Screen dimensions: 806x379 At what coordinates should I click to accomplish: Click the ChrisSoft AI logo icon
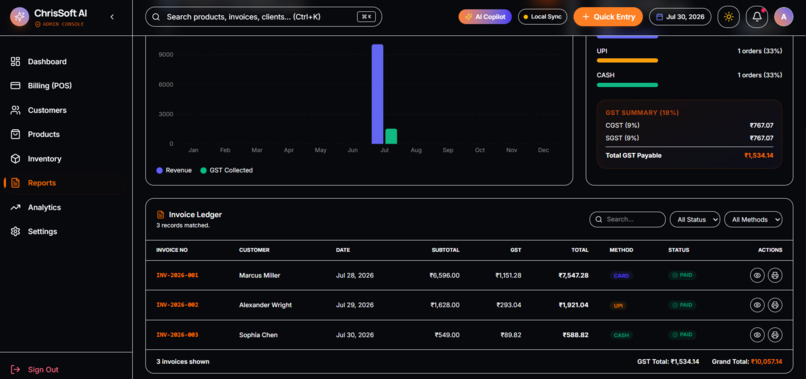click(20, 16)
